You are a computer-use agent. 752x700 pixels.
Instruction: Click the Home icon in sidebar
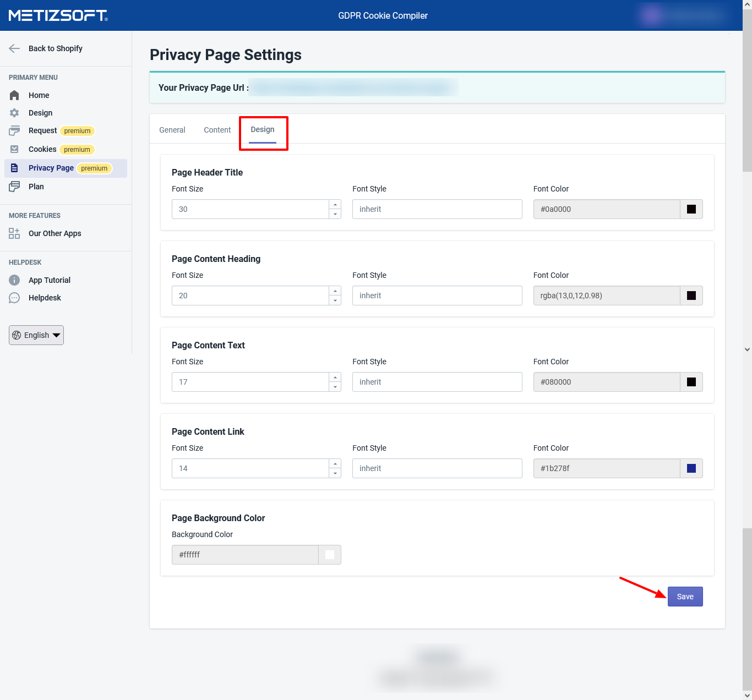pyautogui.click(x=14, y=95)
